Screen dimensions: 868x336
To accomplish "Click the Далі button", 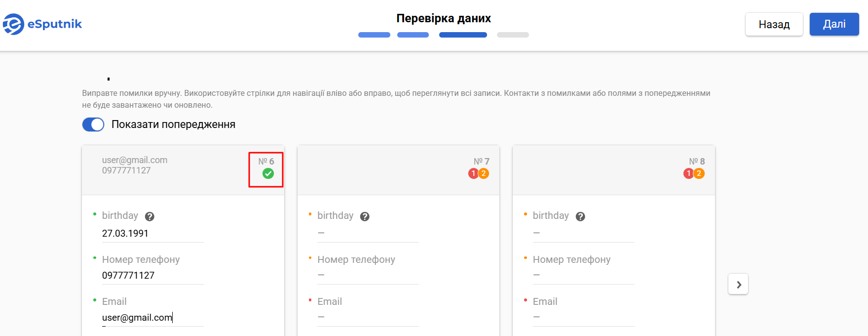I will tap(834, 24).
